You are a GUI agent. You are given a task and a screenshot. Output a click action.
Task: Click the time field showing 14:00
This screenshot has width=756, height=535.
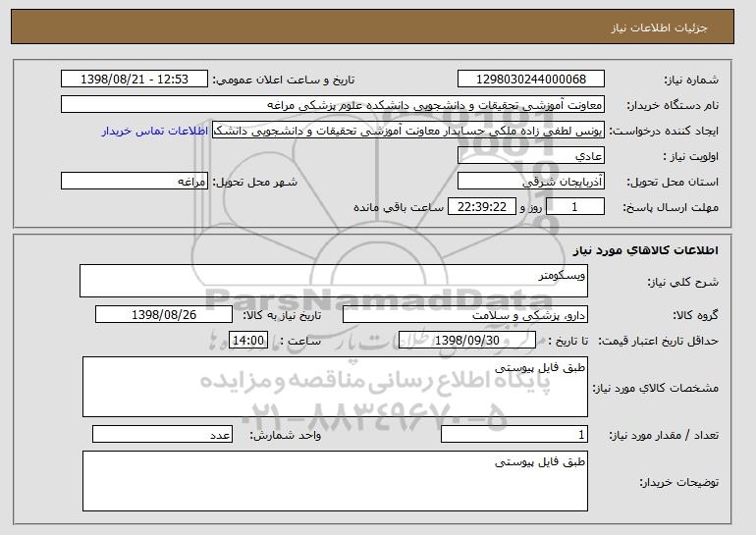(248, 341)
